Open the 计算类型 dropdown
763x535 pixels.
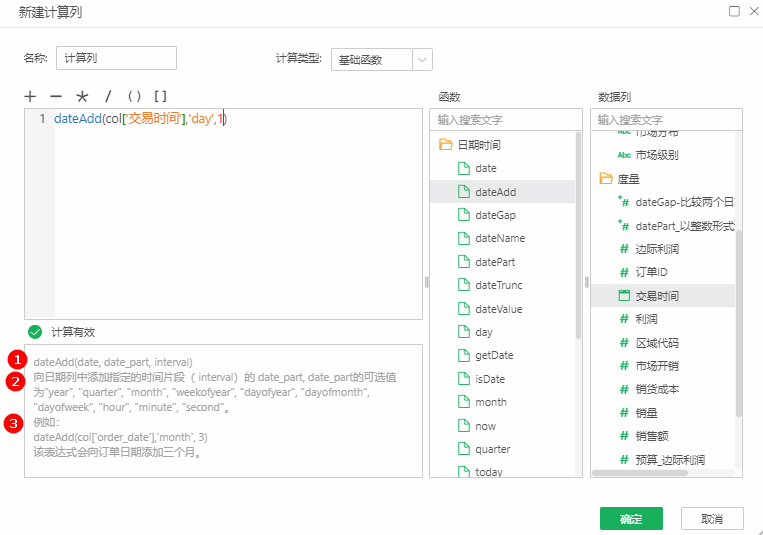pyautogui.click(x=423, y=59)
